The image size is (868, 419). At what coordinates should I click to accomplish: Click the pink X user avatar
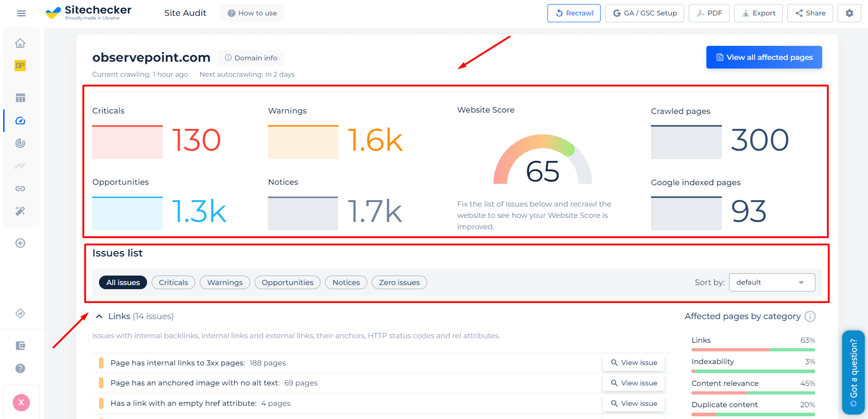tap(21, 403)
